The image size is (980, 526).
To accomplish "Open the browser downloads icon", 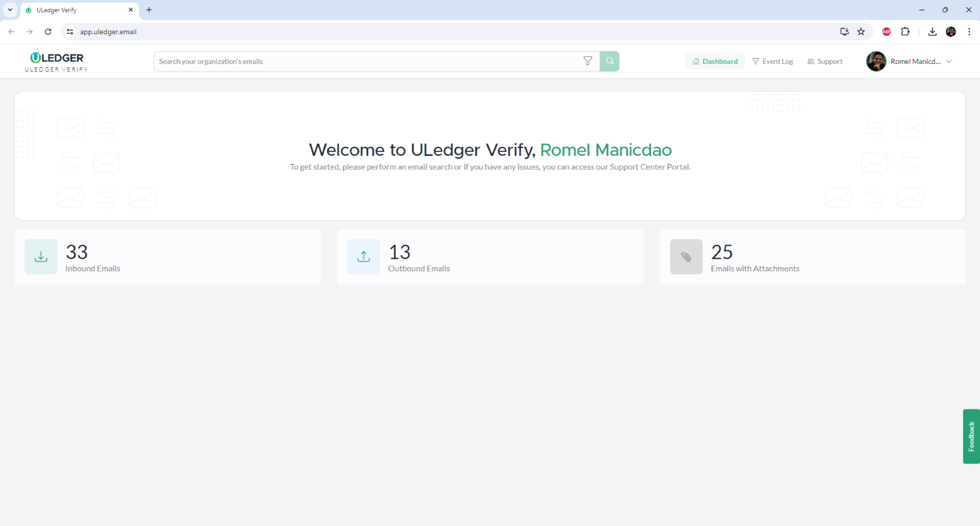I will pyautogui.click(x=932, y=32).
